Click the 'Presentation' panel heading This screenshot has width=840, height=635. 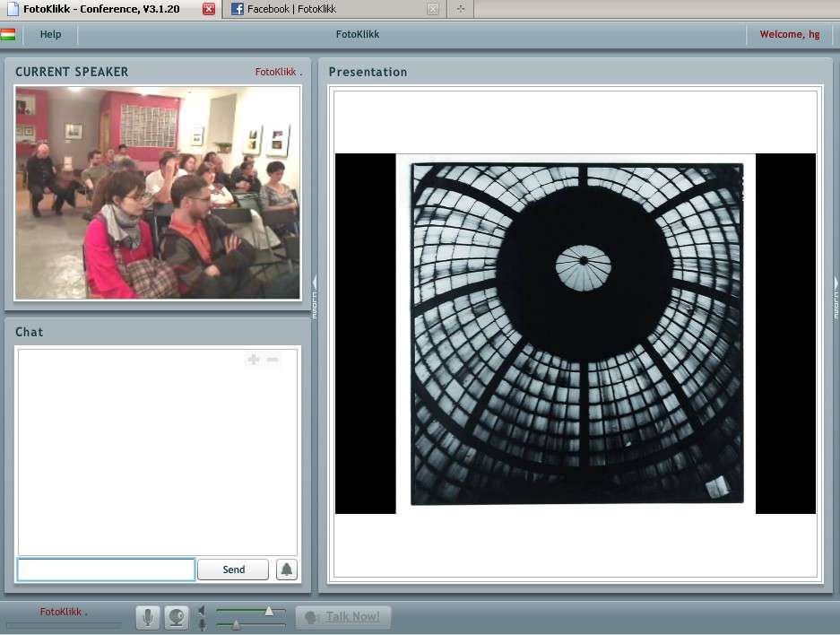click(368, 72)
